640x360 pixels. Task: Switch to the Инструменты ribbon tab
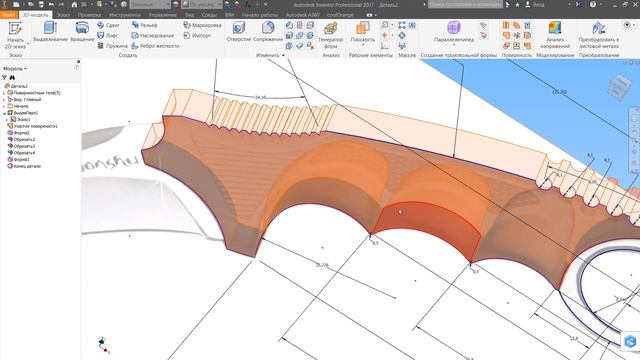(x=125, y=15)
